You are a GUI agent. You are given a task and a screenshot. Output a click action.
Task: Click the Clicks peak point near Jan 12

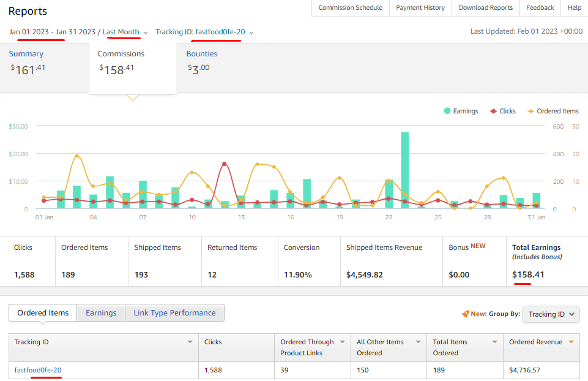point(225,164)
